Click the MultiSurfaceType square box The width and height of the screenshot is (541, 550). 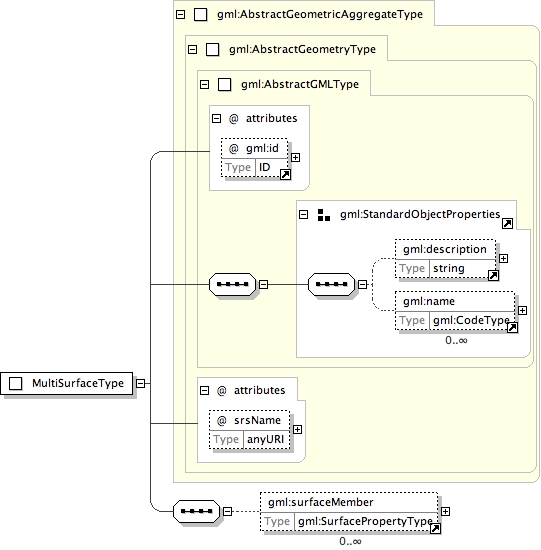tap(15, 383)
